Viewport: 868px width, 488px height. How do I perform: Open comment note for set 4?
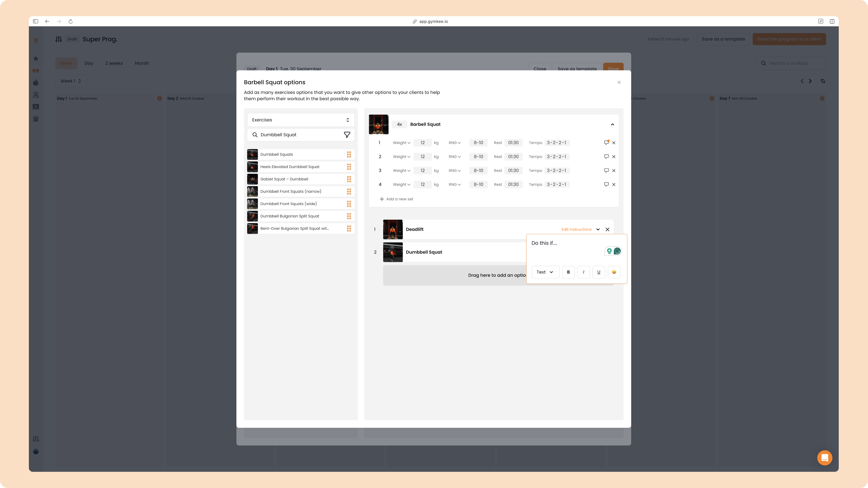coord(606,184)
